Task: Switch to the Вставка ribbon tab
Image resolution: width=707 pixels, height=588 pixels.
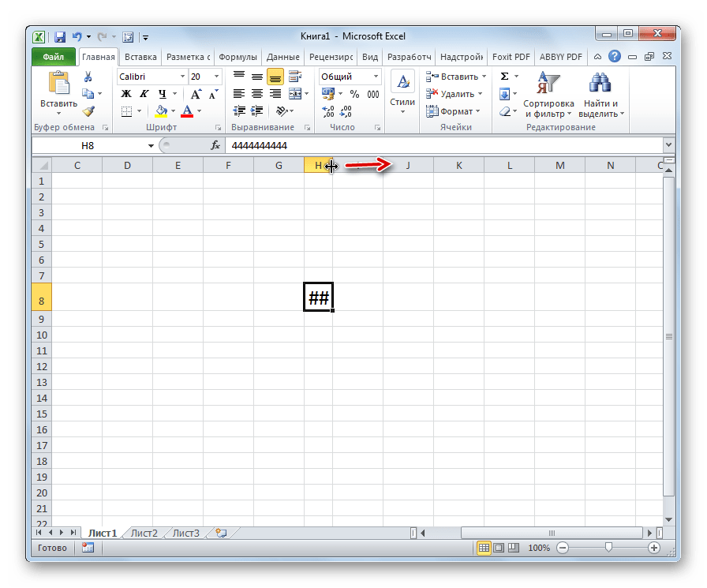Action: pyautogui.click(x=140, y=57)
